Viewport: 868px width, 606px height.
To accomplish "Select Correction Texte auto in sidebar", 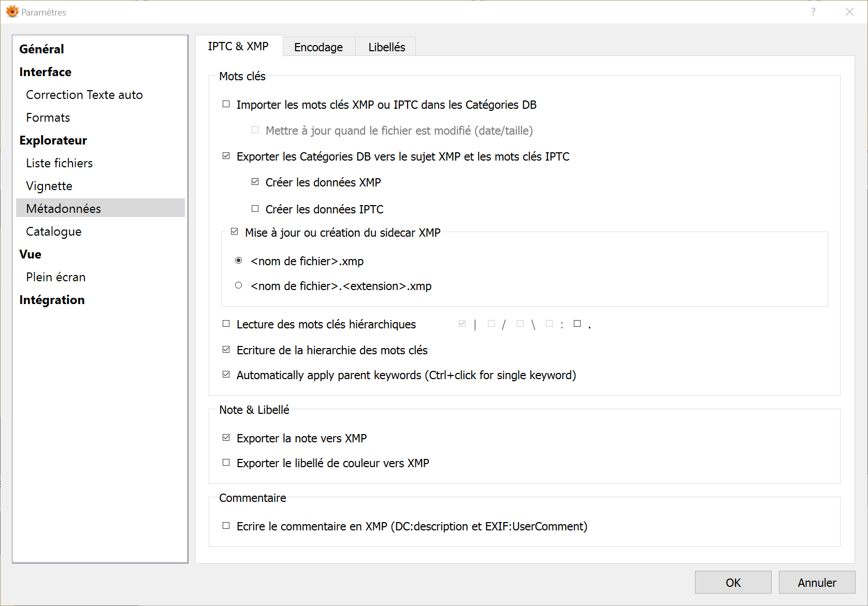I will point(84,95).
